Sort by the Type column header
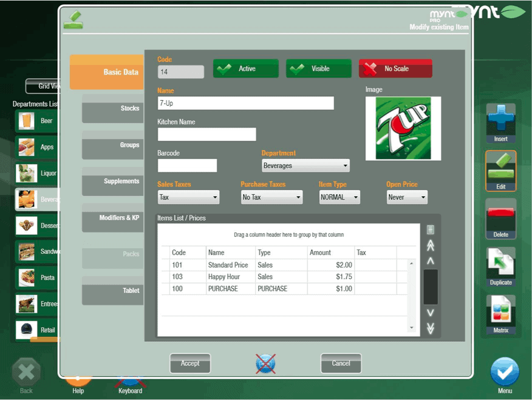The image size is (532, 400). pos(281,253)
